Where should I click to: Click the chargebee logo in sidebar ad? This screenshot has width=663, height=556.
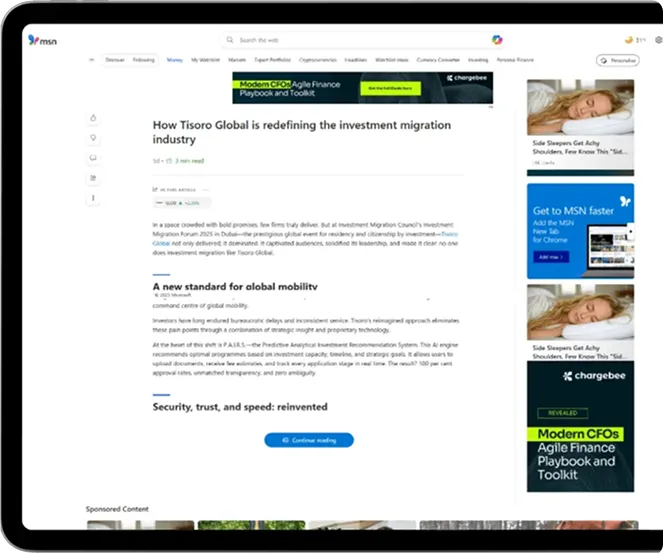[x=594, y=376]
